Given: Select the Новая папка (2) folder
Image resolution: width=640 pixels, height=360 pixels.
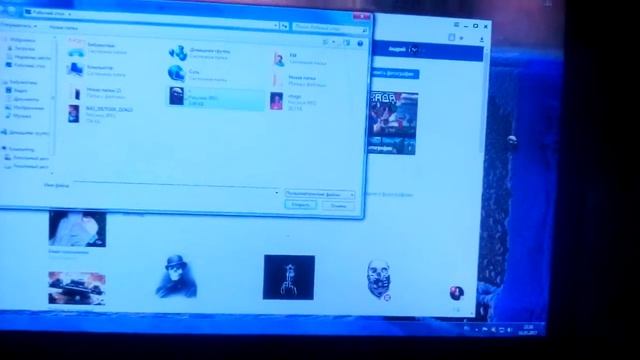Looking at the screenshot, I should [98, 93].
